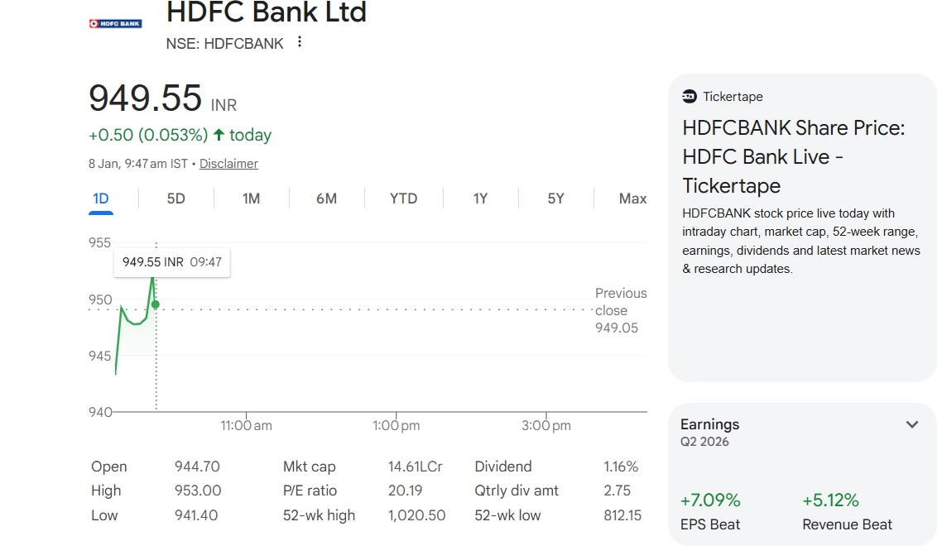
Task: Click the Tickertape source icon
Action: (690, 97)
